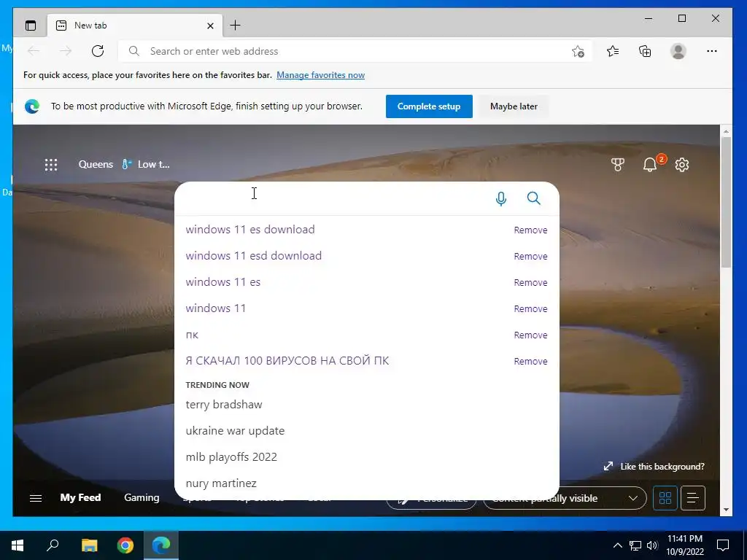Remove windows 11 es download history entry
This screenshot has height=560, width=747.
(530, 230)
